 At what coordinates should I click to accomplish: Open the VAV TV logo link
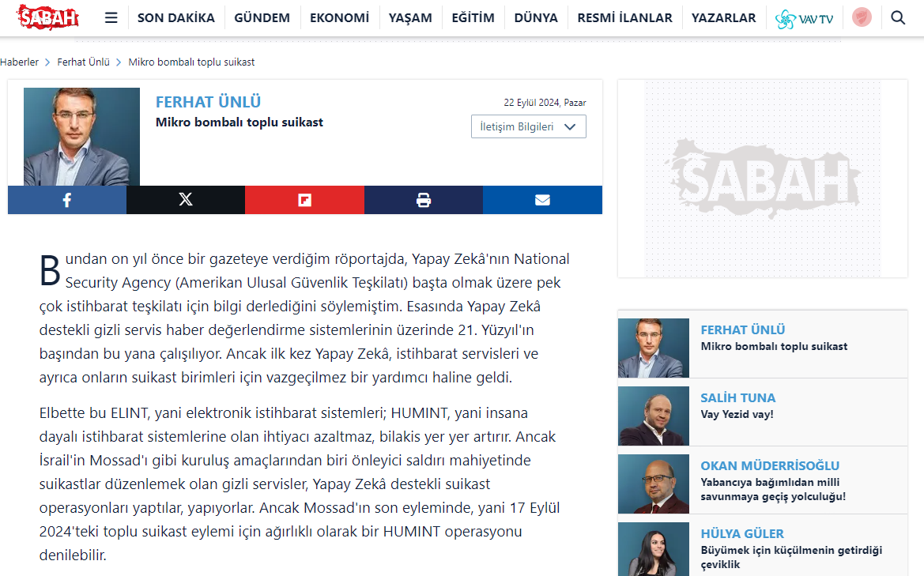805,18
